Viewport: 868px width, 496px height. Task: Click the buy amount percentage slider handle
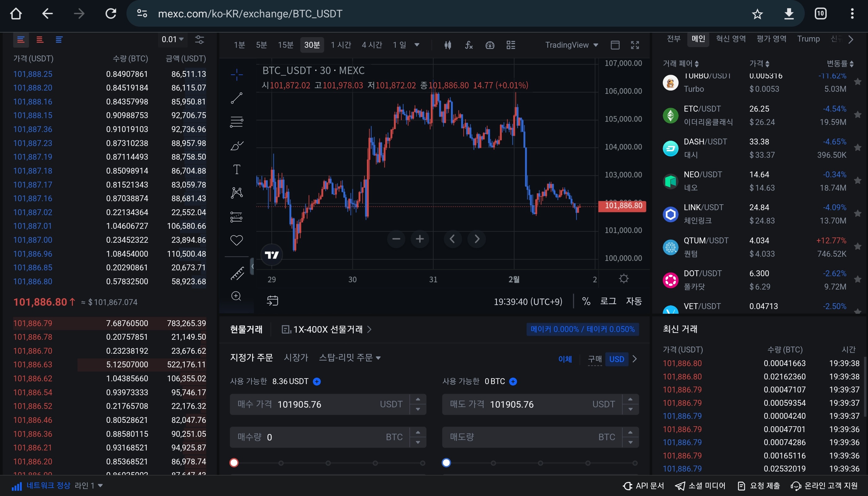click(x=234, y=463)
